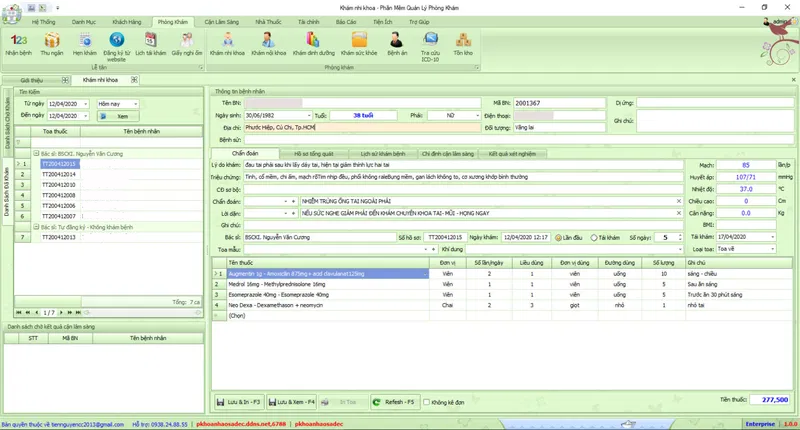Click the Thu ngân cashier icon
800x430 pixels.
pos(52,43)
